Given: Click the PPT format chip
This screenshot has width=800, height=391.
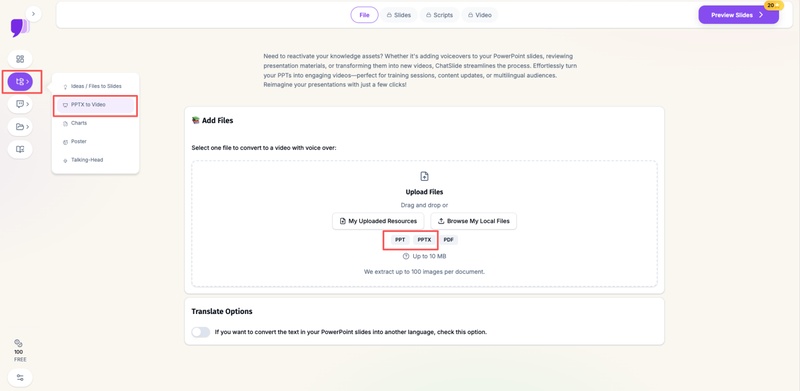Looking at the screenshot, I should point(400,239).
